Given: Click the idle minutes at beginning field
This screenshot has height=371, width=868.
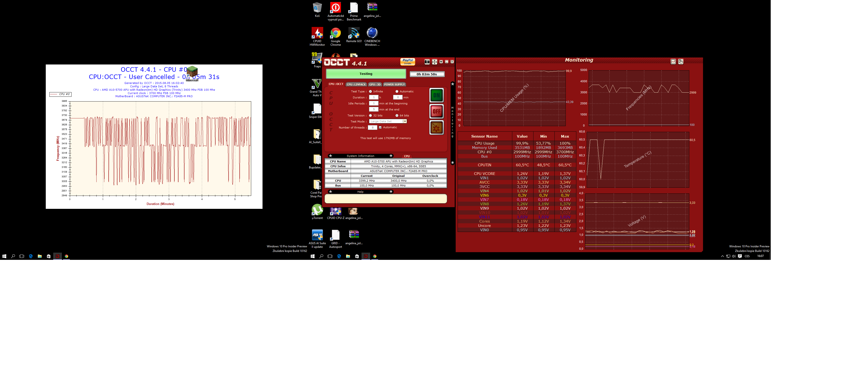Looking at the screenshot, I should point(374,103).
